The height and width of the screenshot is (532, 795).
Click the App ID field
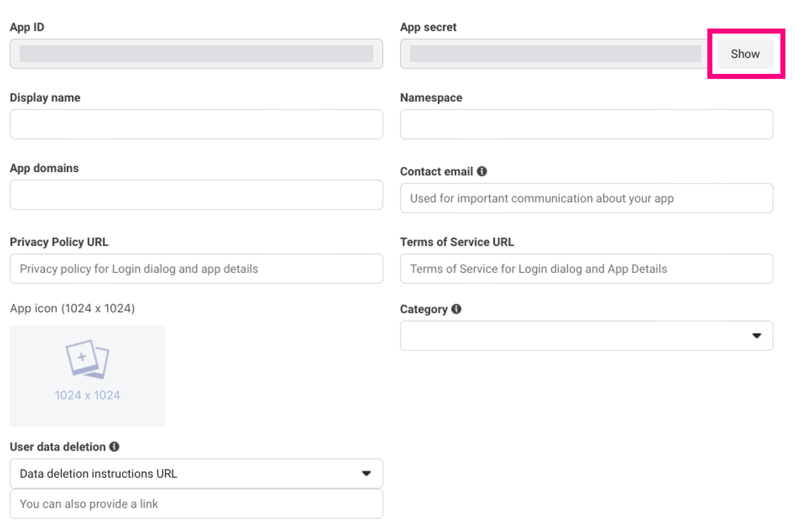(x=196, y=54)
